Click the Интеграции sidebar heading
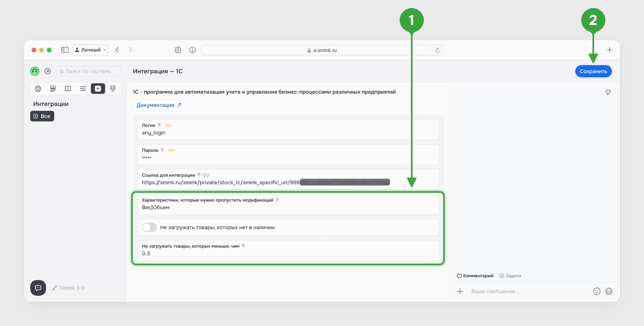Screen dimensions: 644x326 click(x=51, y=104)
